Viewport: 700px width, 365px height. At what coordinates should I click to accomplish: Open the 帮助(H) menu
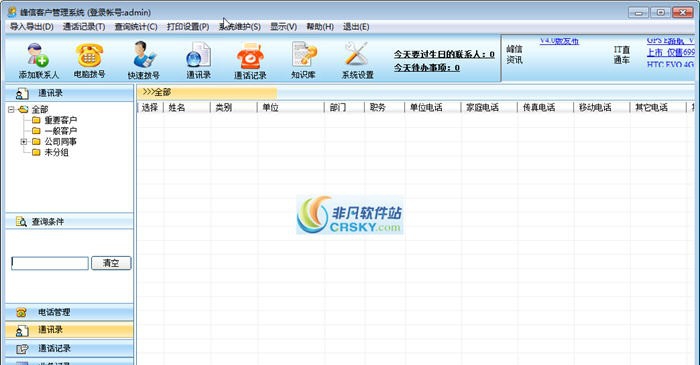click(320, 27)
